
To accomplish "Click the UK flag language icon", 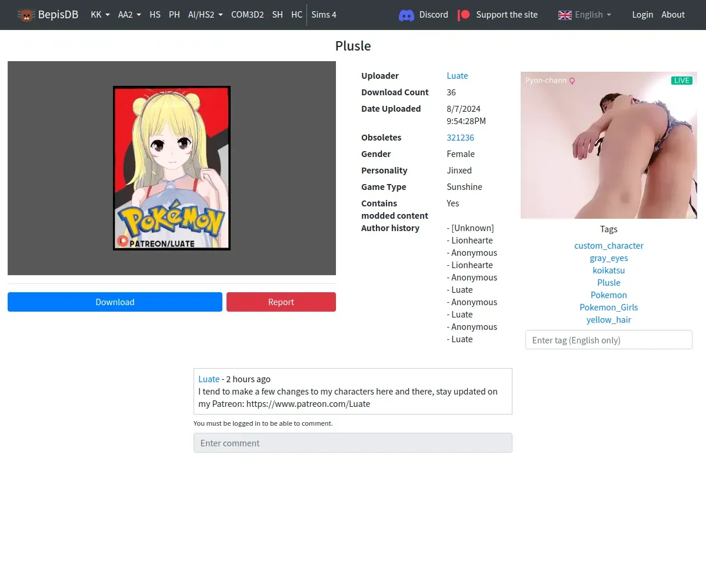I will click(565, 15).
